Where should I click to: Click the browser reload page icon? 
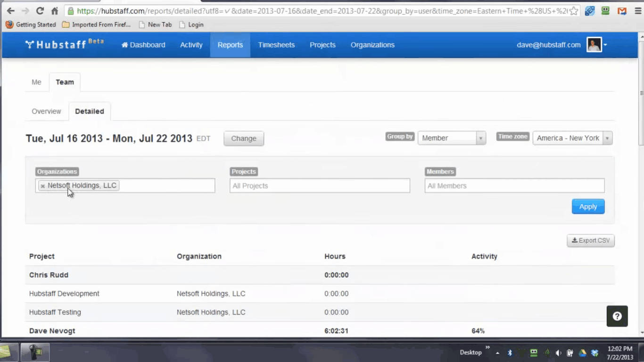40,11
